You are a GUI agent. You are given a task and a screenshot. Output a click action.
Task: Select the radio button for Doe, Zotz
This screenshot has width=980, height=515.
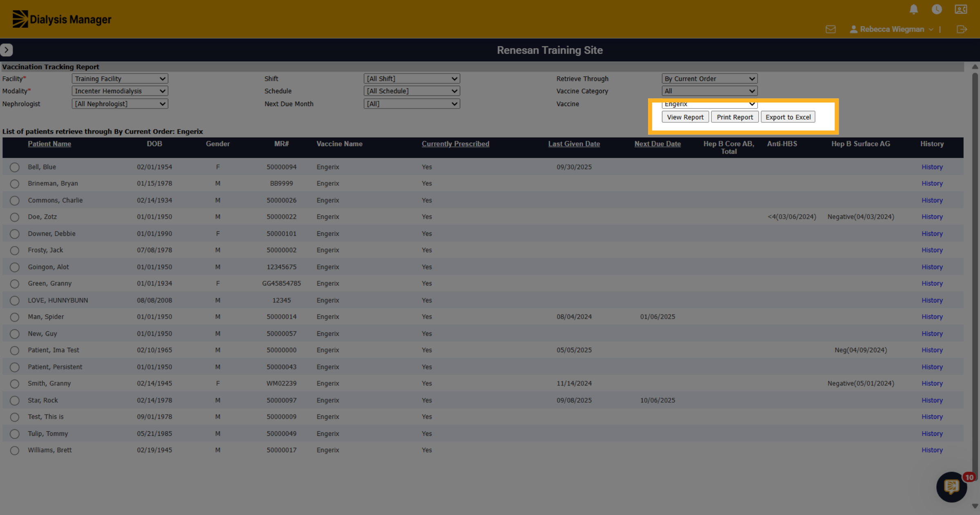pos(15,217)
